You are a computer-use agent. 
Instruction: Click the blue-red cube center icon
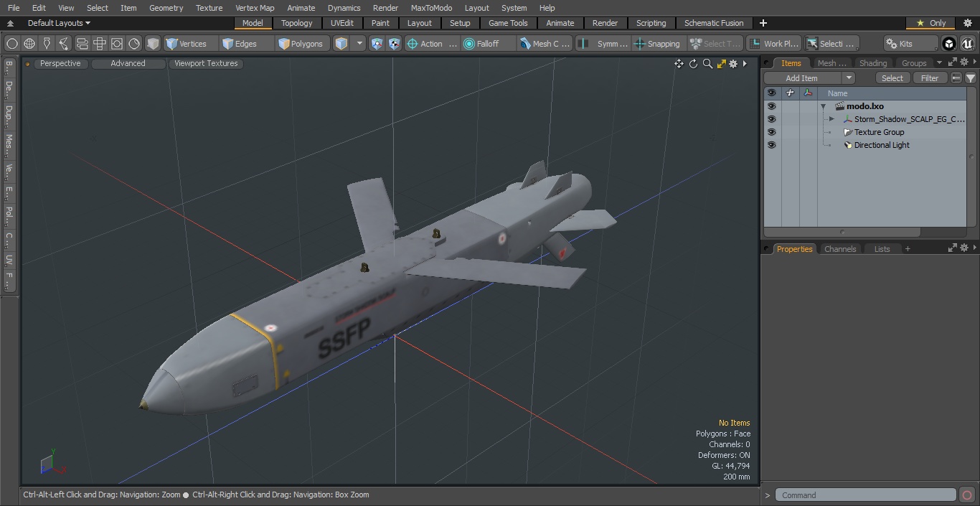pyautogui.click(x=377, y=44)
